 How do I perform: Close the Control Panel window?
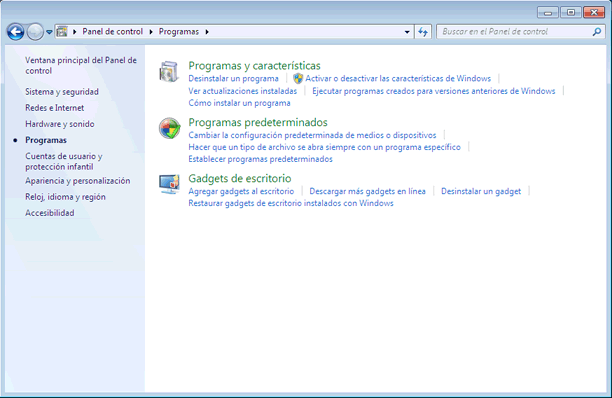(594, 12)
